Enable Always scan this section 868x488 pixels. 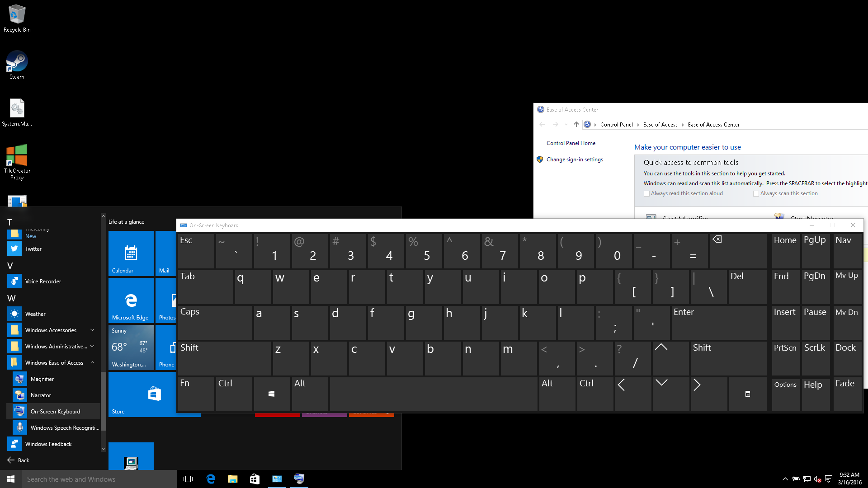click(x=755, y=193)
